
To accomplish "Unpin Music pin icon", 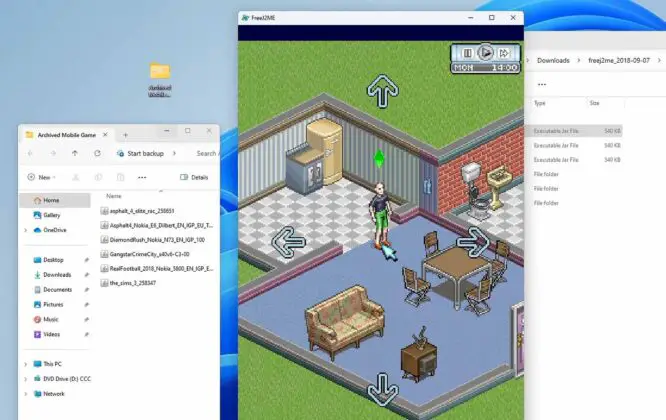I will coord(86,319).
